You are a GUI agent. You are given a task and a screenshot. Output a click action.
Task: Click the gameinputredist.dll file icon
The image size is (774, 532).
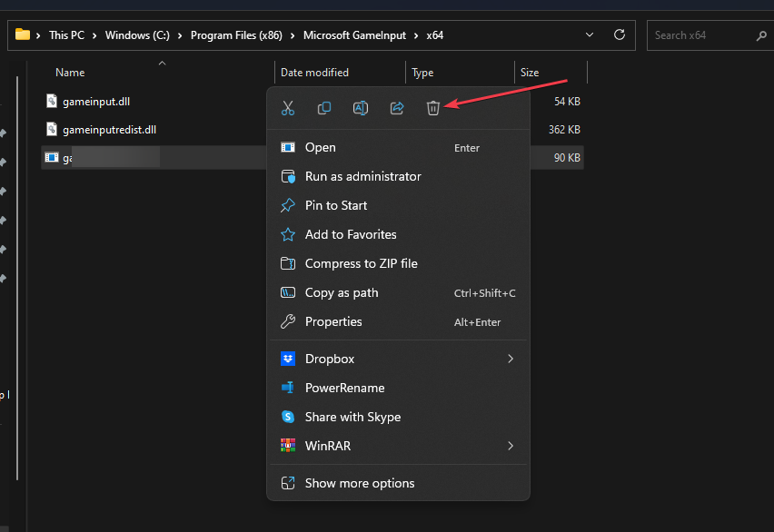point(52,129)
